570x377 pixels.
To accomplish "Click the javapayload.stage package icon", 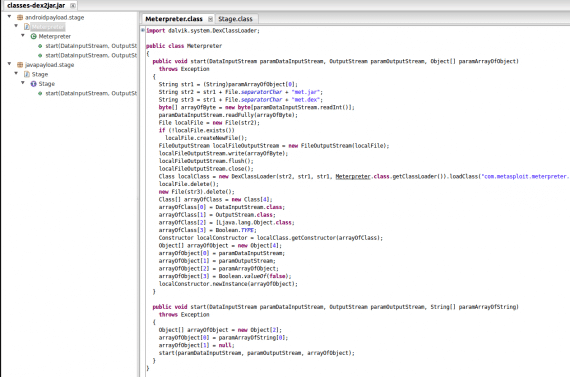I will point(20,65).
